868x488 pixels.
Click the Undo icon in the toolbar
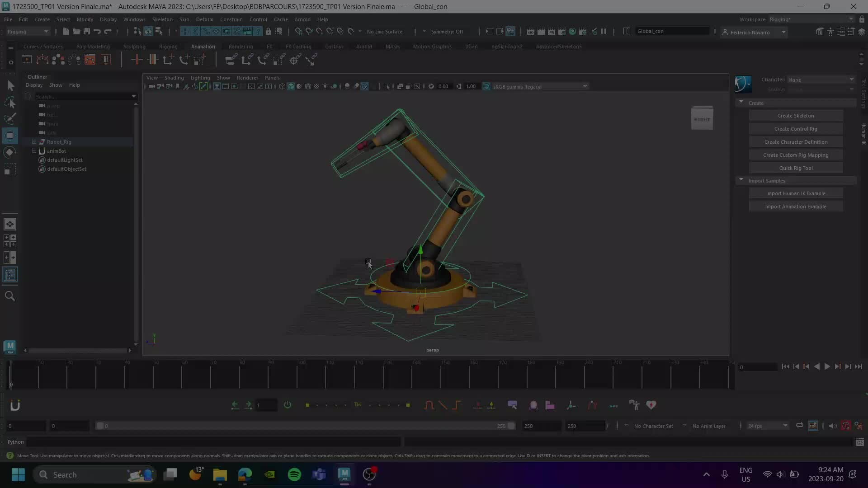pyautogui.click(x=96, y=31)
